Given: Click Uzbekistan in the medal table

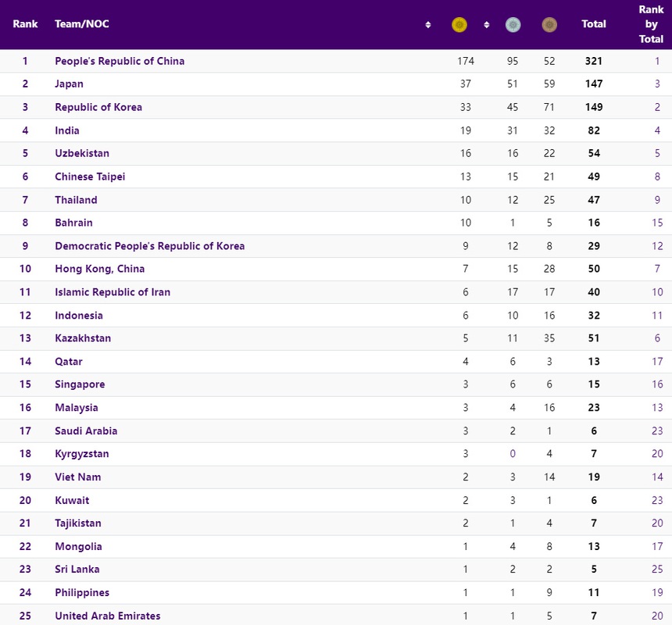Looking at the screenshot, I should click(x=82, y=153).
